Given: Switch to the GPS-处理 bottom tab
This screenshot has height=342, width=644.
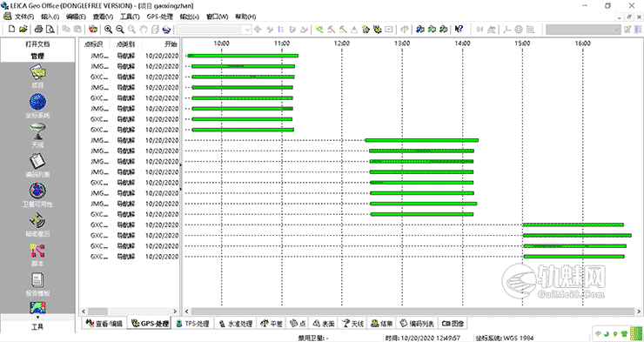Looking at the screenshot, I should coord(150,323).
